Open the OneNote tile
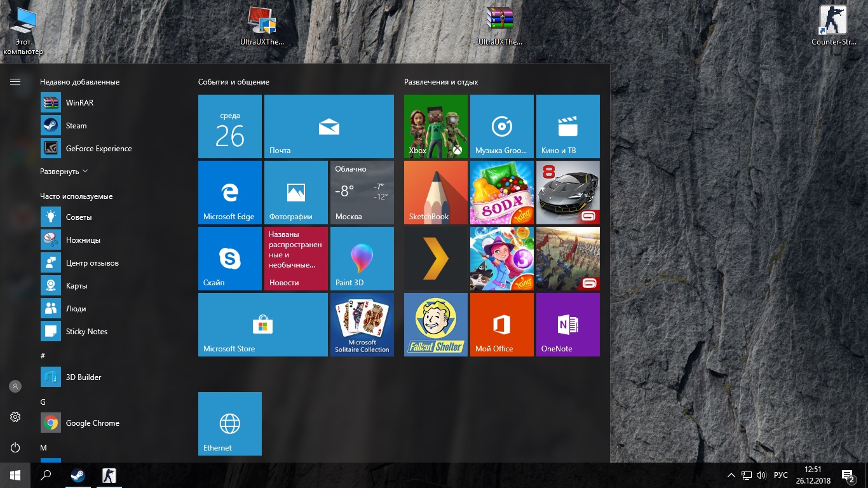 [x=568, y=325]
